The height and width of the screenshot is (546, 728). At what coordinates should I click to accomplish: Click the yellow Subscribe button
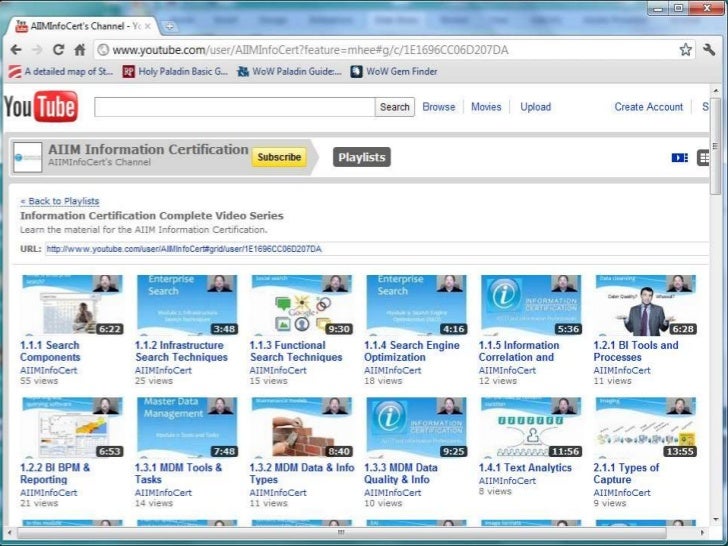tap(279, 157)
